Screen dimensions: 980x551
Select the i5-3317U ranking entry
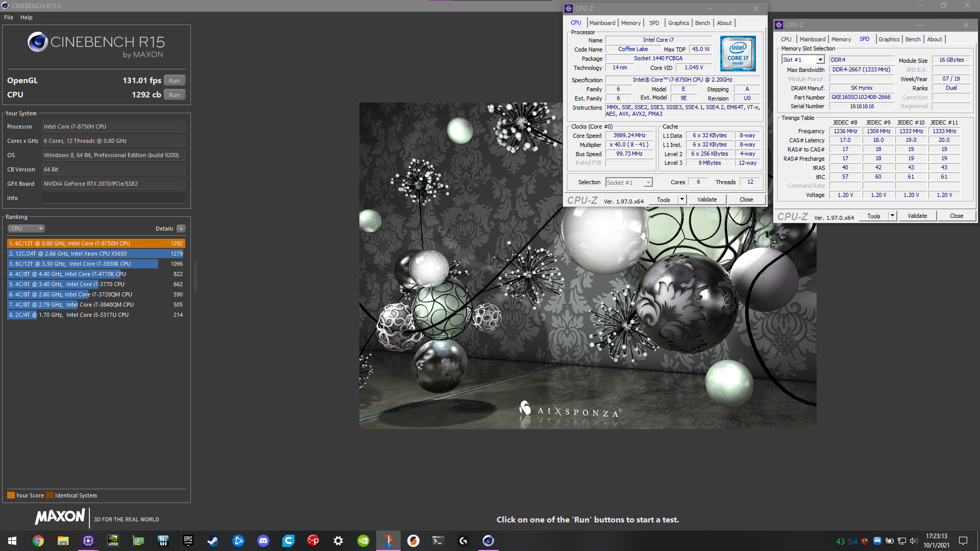[96, 315]
